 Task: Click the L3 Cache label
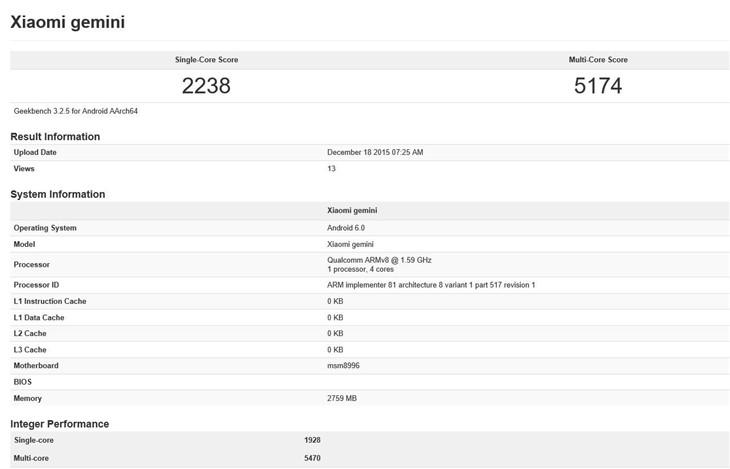tap(30, 350)
